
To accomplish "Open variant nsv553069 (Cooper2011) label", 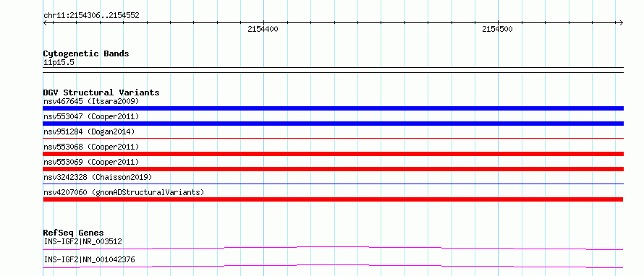I will (91, 162).
